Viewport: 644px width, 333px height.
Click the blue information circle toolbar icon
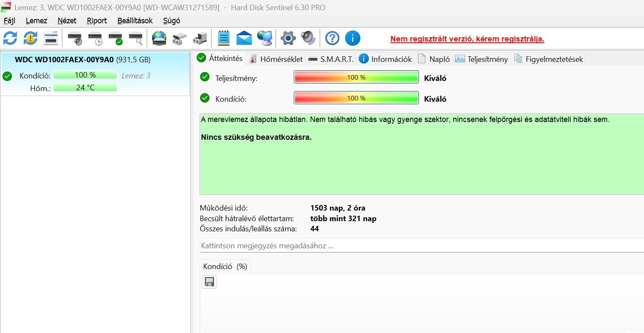point(353,38)
